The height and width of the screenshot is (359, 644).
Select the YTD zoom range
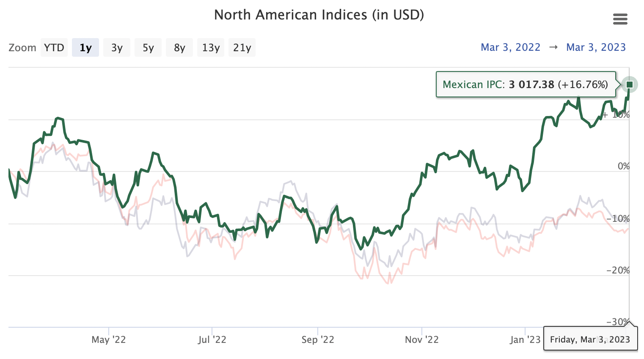pos(54,47)
